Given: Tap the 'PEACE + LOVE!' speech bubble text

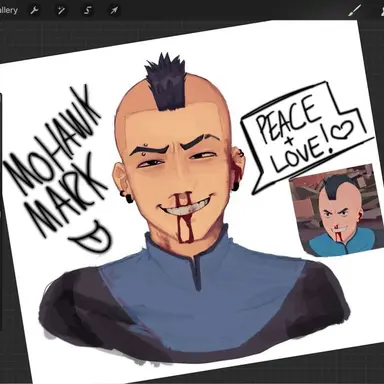Looking at the screenshot, I should 304,133.
